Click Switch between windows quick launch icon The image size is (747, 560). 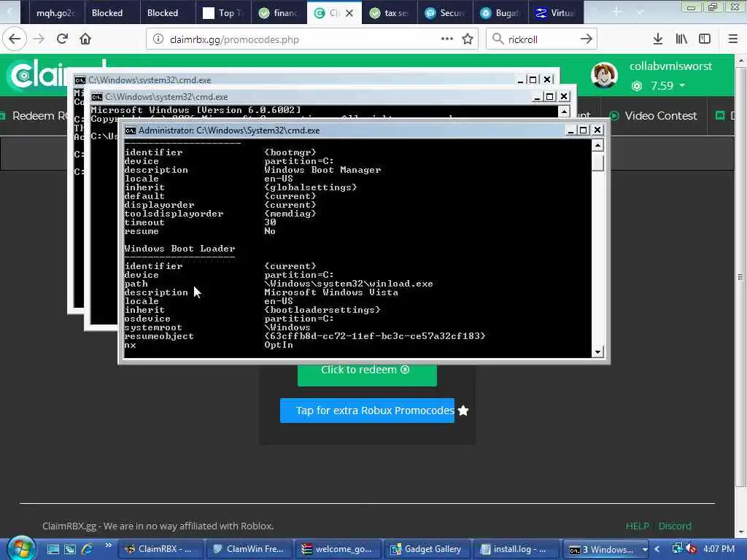(x=70, y=549)
